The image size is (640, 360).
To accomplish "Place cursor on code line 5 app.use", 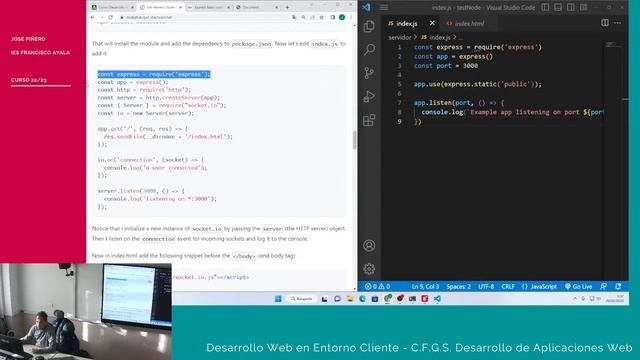I will [478, 84].
